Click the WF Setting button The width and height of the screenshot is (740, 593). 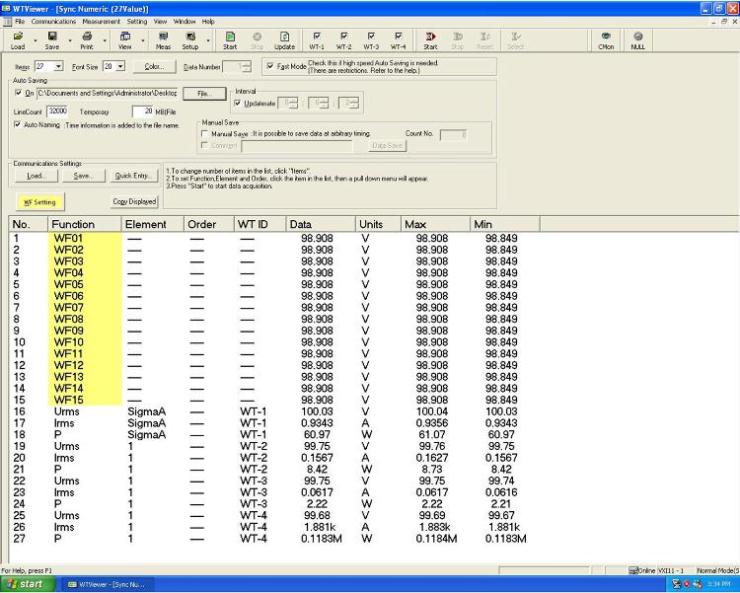coord(39,201)
